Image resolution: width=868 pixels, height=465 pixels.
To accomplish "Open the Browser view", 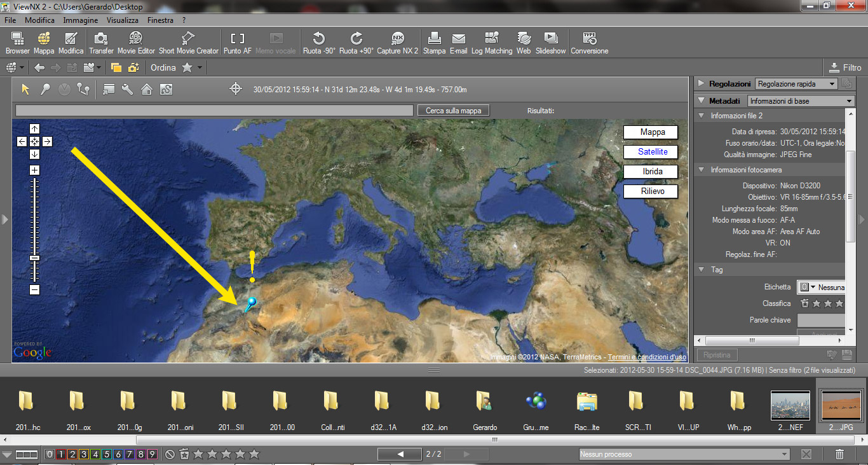I will coord(18,43).
